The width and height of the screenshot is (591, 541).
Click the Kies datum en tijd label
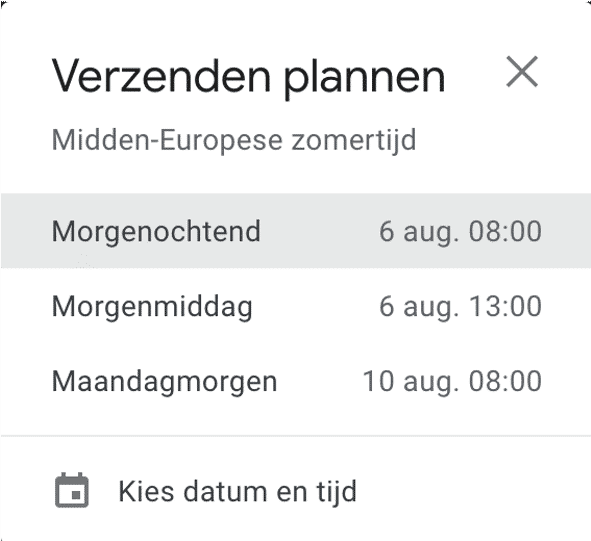237,492
